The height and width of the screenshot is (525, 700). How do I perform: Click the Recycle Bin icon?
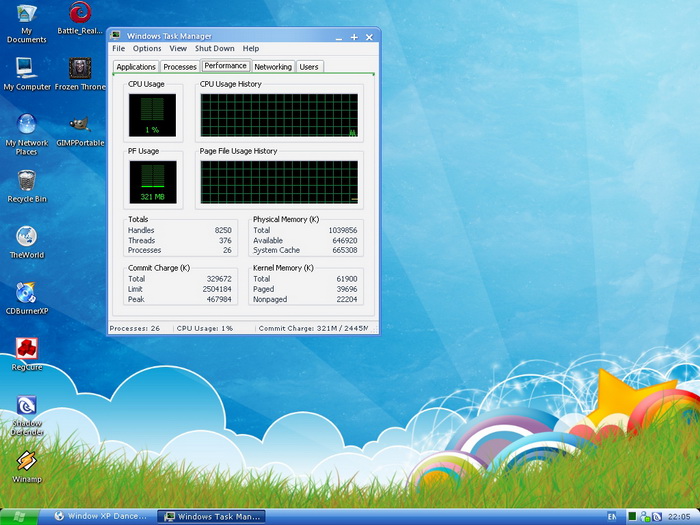pos(26,187)
